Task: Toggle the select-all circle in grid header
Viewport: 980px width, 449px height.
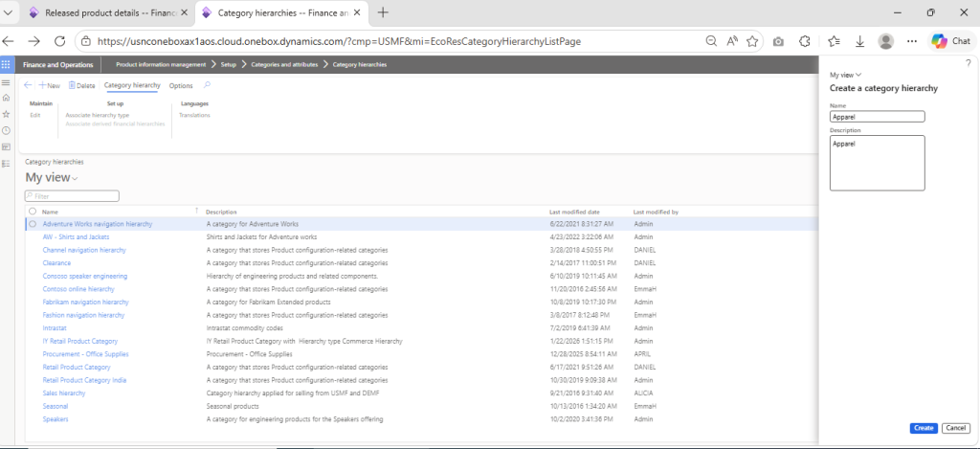Action: 33,212
